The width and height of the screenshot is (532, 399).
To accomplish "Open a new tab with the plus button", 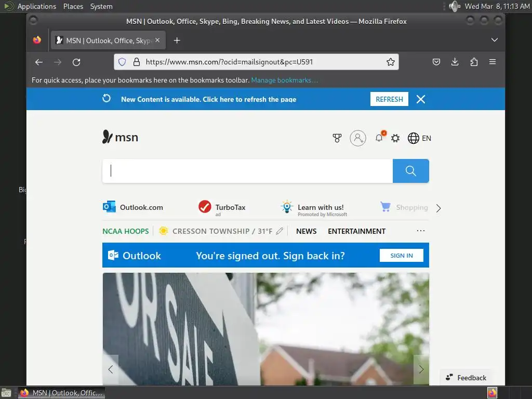I will (177, 41).
